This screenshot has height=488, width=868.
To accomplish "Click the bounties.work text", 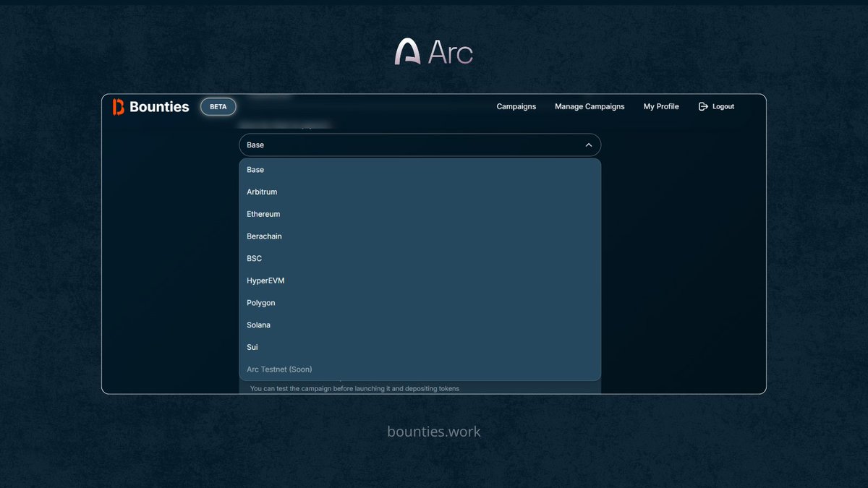I will point(434,432).
